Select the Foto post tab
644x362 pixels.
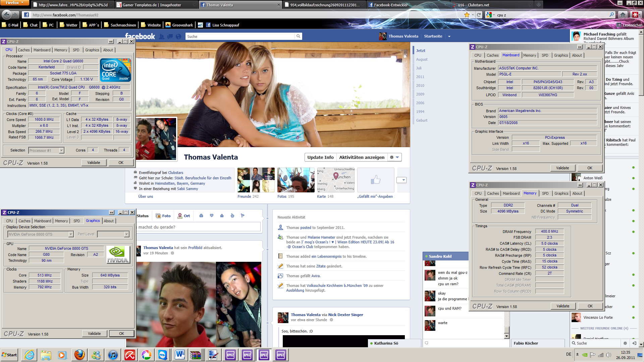tap(163, 216)
